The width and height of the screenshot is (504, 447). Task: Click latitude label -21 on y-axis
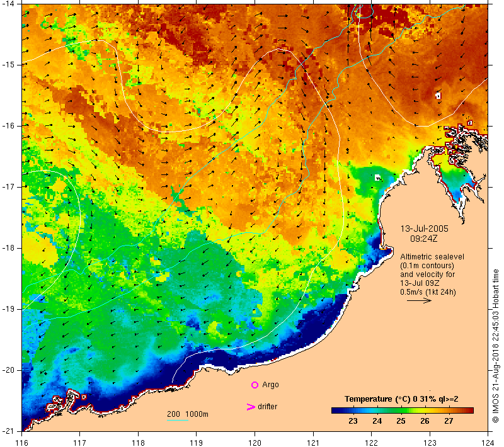8,431
